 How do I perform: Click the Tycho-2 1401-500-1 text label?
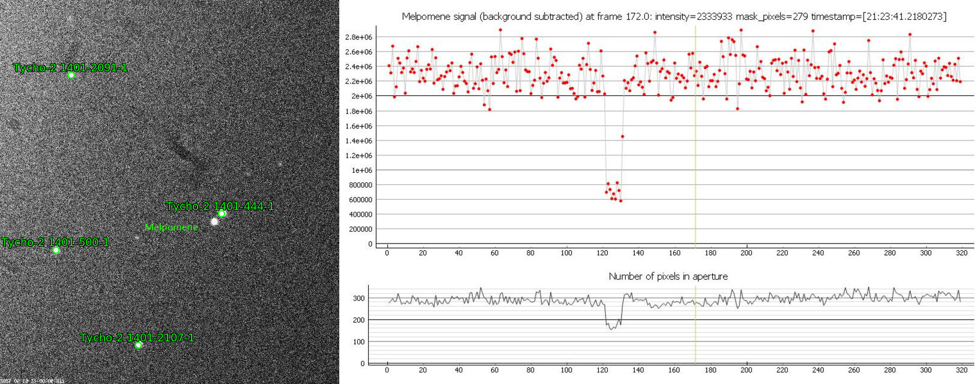55,242
